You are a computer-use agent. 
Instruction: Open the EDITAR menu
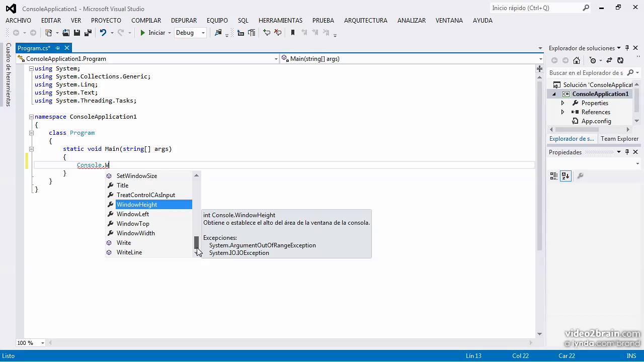pyautogui.click(x=51, y=21)
